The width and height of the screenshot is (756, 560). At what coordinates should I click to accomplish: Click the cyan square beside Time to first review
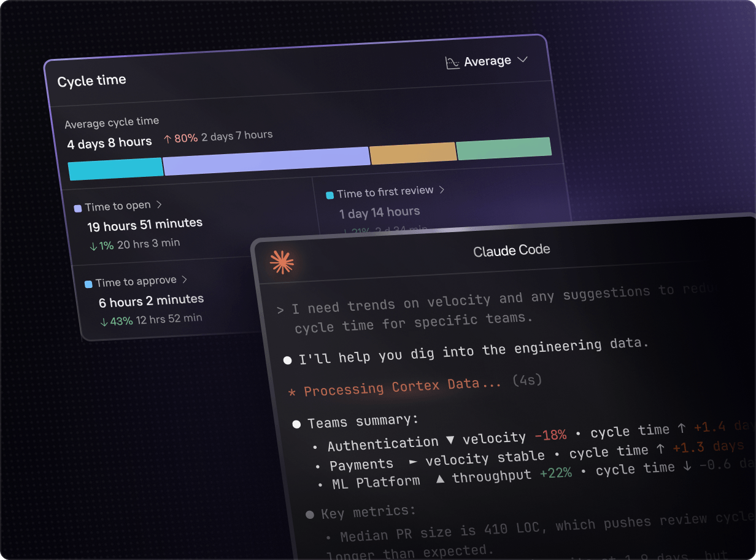click(330, 195)
